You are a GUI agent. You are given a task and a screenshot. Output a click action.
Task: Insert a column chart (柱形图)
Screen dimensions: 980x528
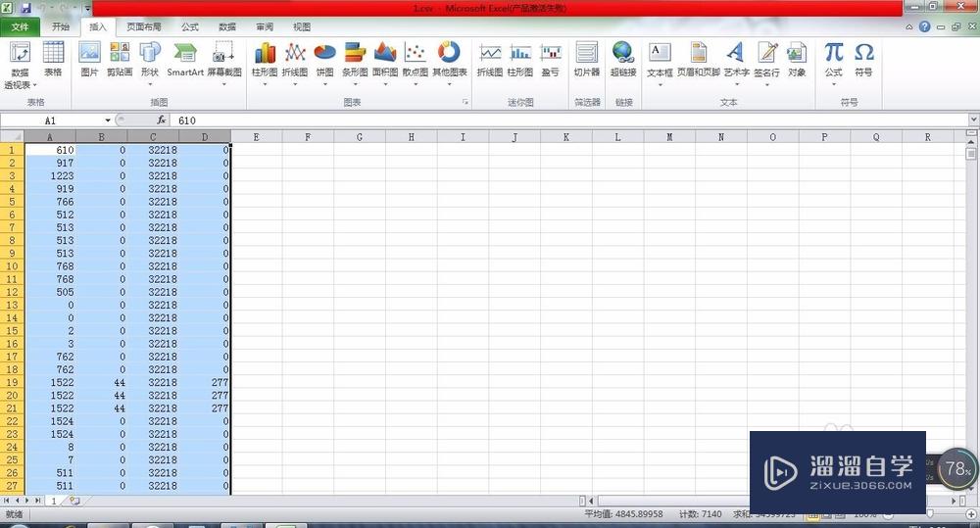coord(265,63)
